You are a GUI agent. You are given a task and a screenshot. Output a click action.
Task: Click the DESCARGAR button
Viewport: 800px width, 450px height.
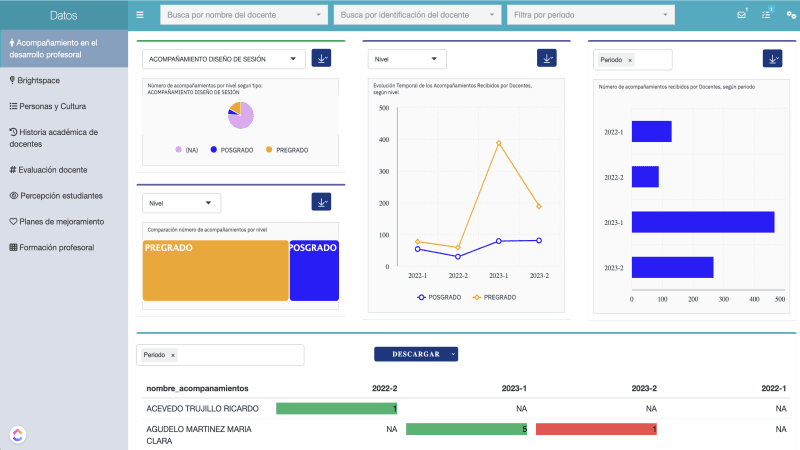pos(416,354)
